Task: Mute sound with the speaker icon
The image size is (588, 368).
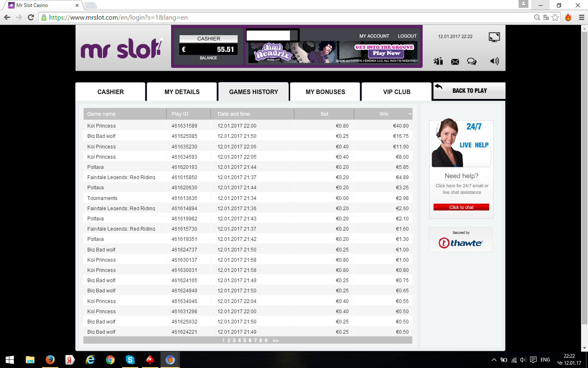Action: 494,61
